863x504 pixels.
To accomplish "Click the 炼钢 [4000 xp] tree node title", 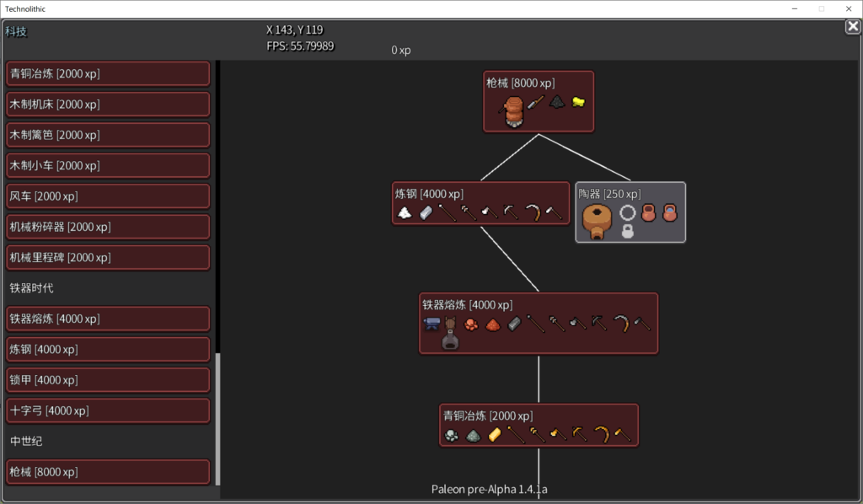I will click(429, 194).
